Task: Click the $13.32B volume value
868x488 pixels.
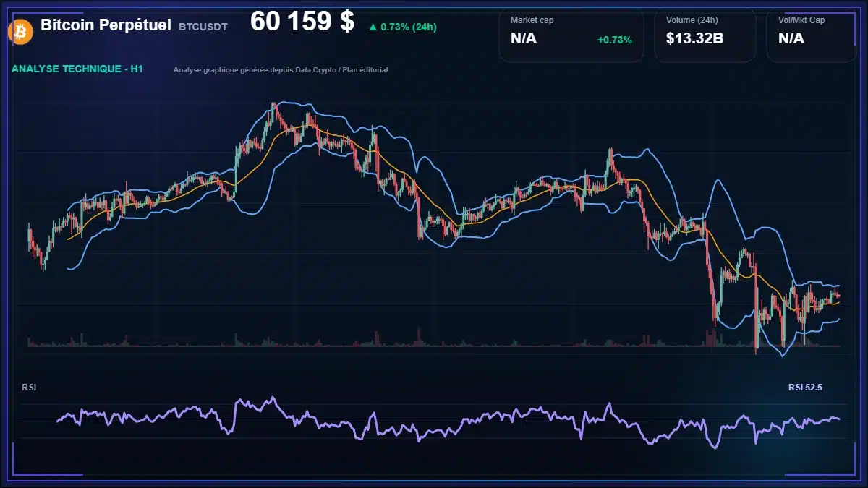Action: pyautogui.click(x=694, y=38)
